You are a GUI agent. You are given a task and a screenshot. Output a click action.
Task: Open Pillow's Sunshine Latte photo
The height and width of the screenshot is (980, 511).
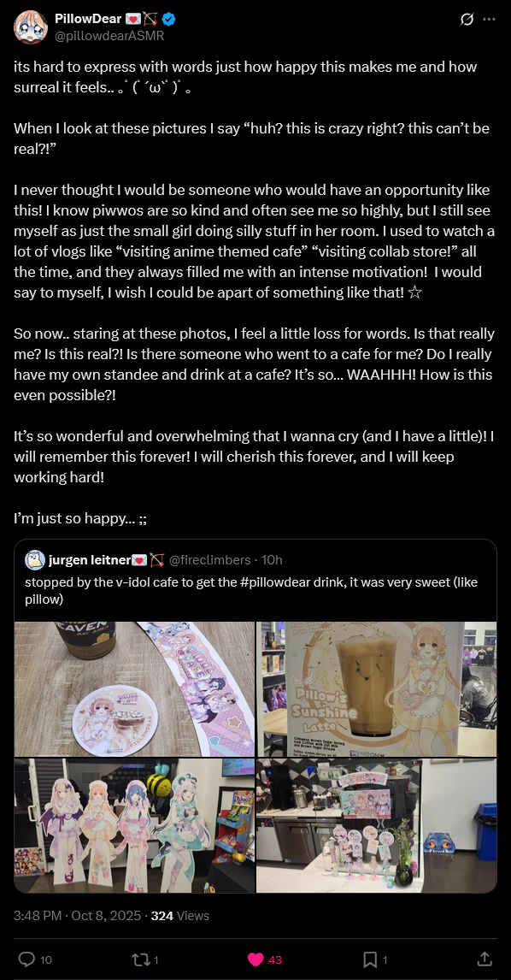[x=377, y=688]
